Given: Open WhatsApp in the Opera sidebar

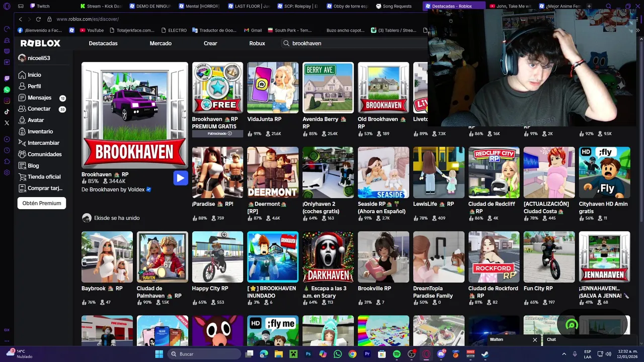Looking at the screenshot, I should (x=7, y=89).
